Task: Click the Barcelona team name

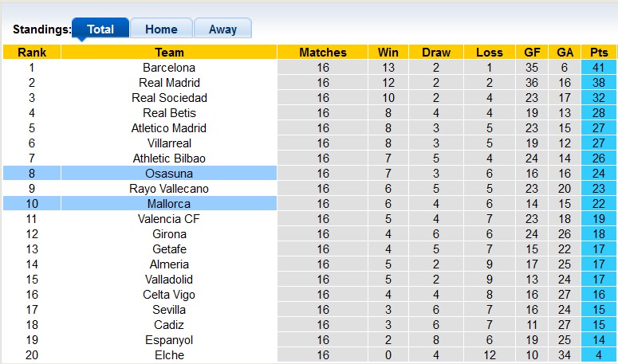Action: [x=169, y=68]
